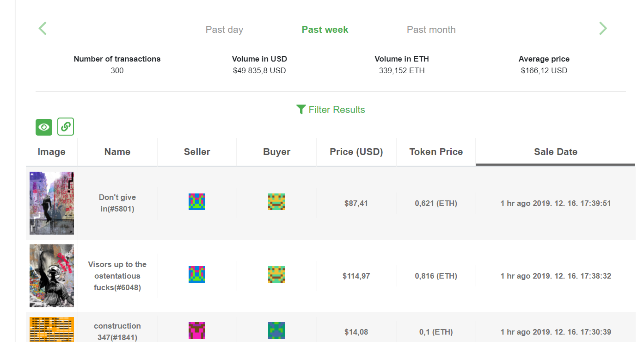Switch to the Past month tab
Screen dimensions: 644x342
(x=431, y=30)
